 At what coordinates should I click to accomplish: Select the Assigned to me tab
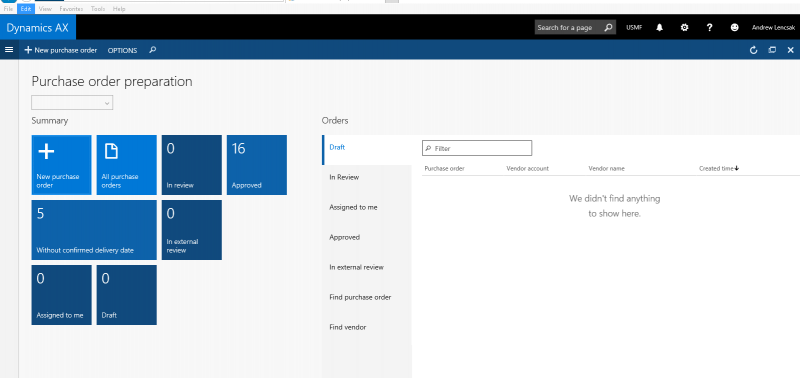pyautogui.click(x=366, y=207)
